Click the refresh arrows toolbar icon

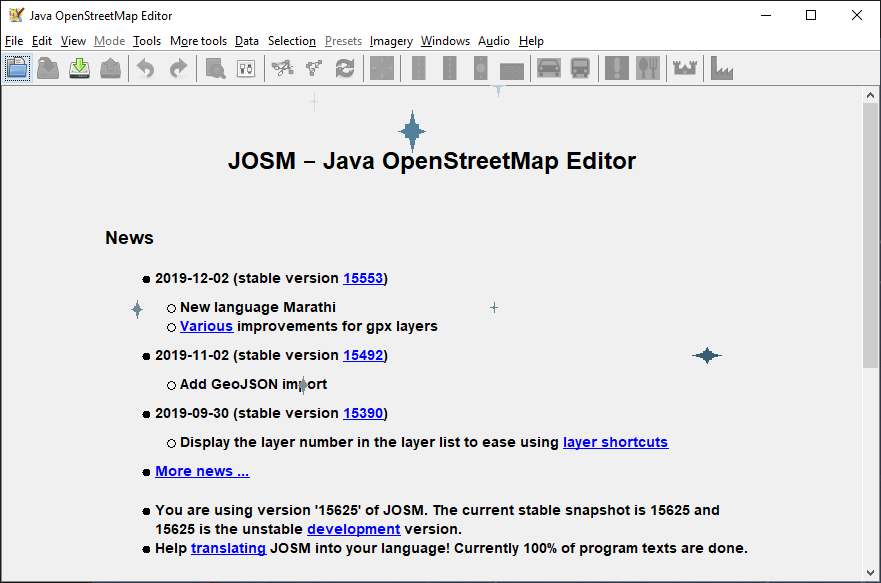[345, 69]
